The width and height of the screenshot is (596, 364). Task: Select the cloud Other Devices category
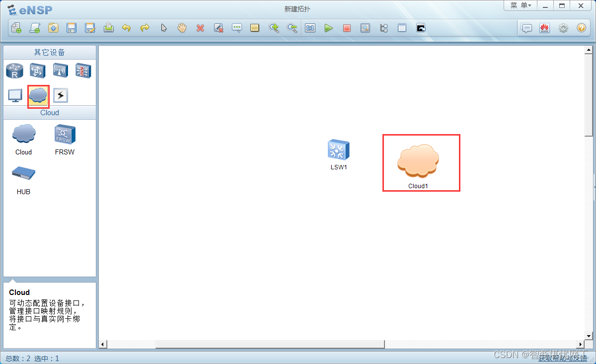tap(38, 96)
